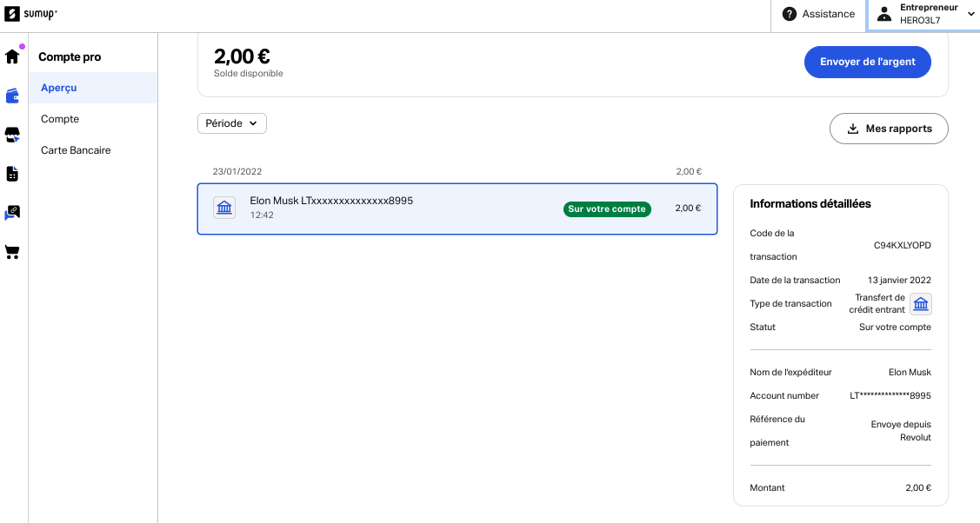Image resolution: width=980 pixels, height=523 pixels.
Task: Open the Carte Bancaire section
Action: 76,149
